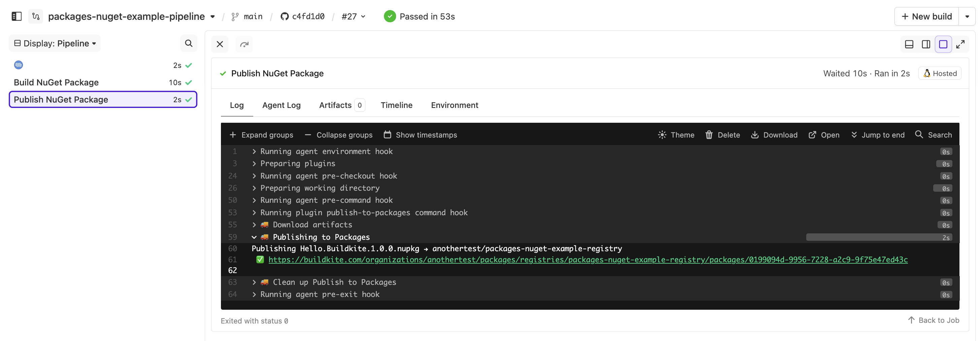Click Back to Job link
The image size is (980, 341).
933,320
